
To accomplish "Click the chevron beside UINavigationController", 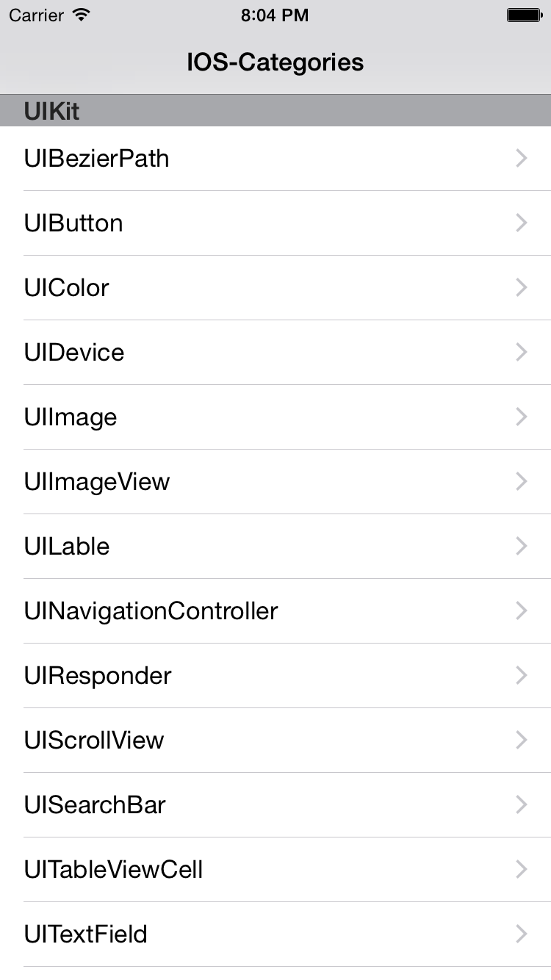I will [522, 611].
